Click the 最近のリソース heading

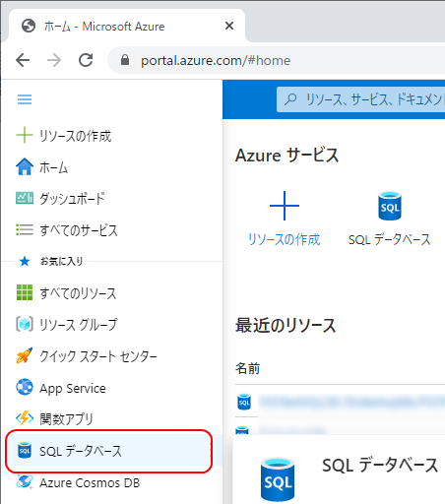(286, 326)
